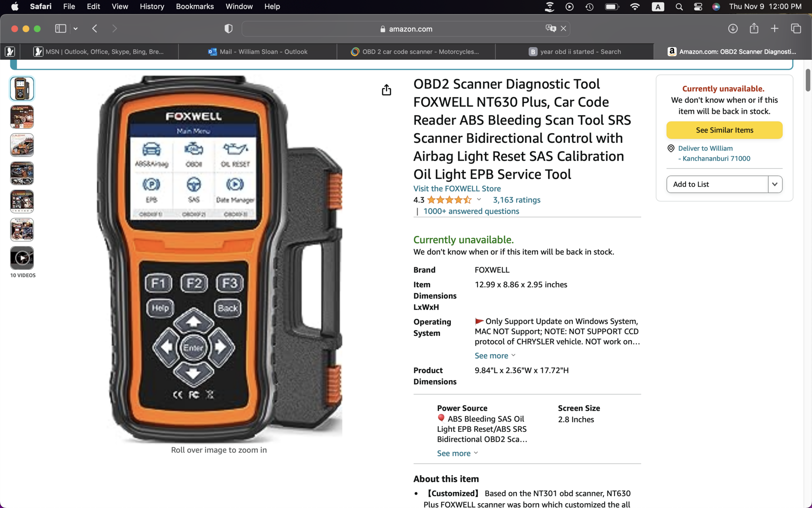Screen dimensions: 812x508
Task: Open the Bookmarks menu
Action: (195, 6)
